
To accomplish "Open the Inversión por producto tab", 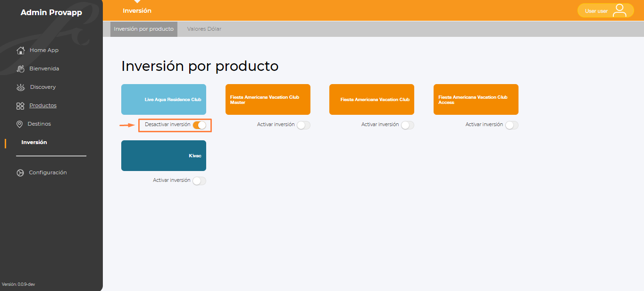I will pyautogui.click(x=144, y=29).
